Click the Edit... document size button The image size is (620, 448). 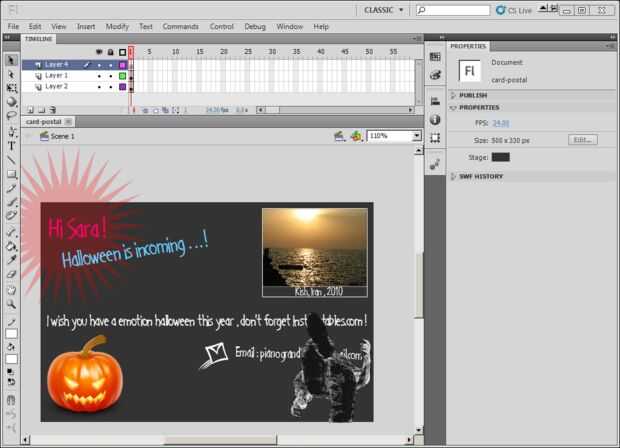(x=583, y=140)
